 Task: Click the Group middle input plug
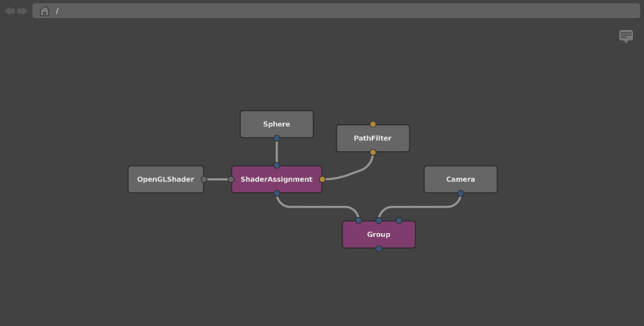[379, 220]
